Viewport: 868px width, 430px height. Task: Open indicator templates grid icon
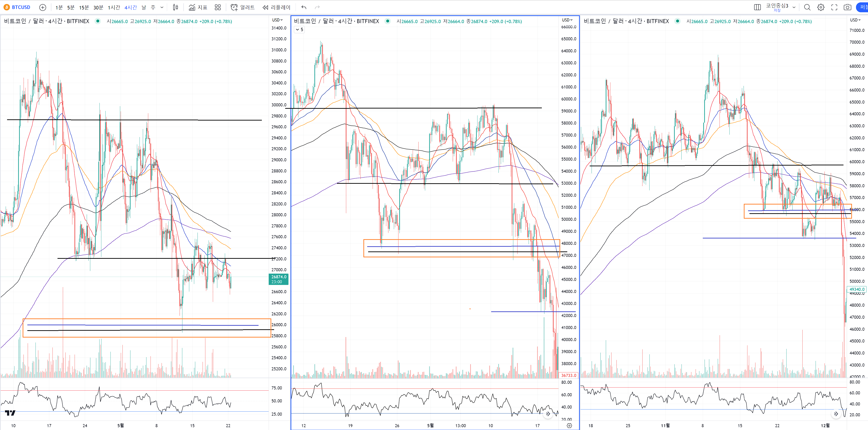218,7
